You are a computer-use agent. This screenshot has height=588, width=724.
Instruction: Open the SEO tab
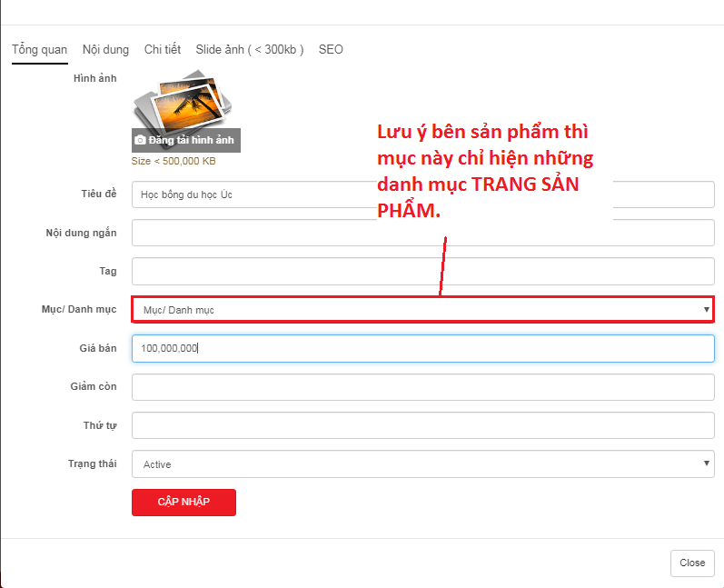[331, 50]
